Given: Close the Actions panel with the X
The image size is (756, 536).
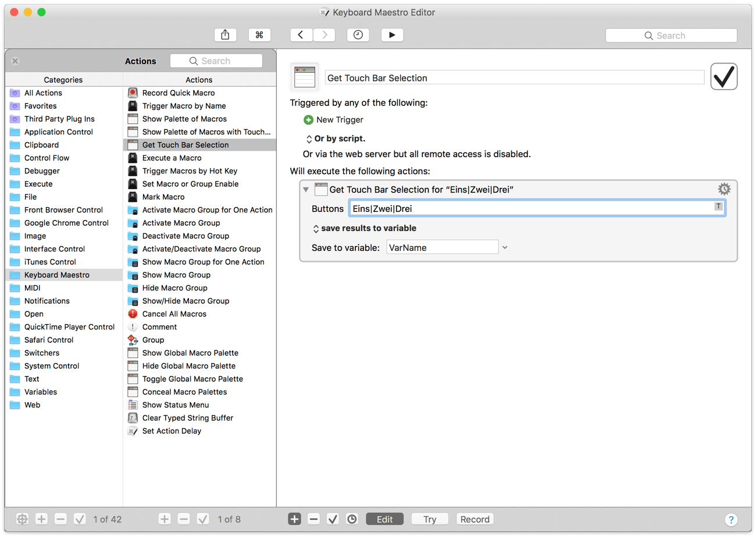Looking at the screenshot, I should pos(15,61).
